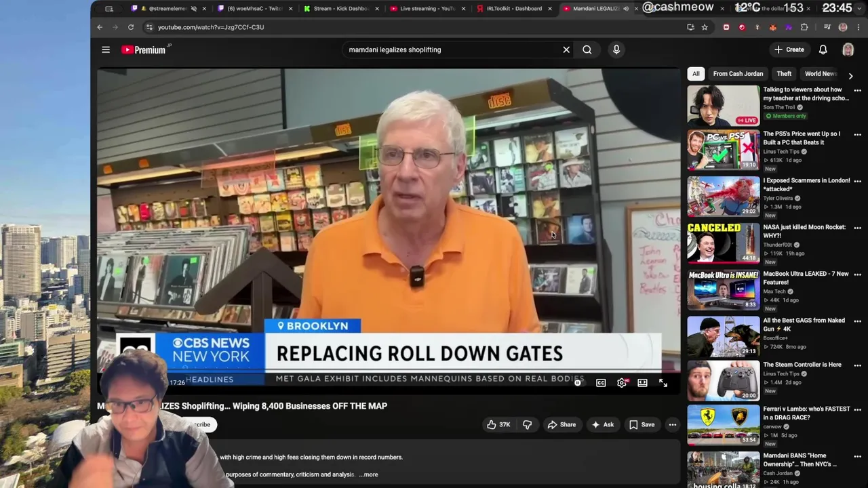868x488 pixels.
Task: Open the Sora The Troll live thumbnail
Action: (x=724, y=105)
